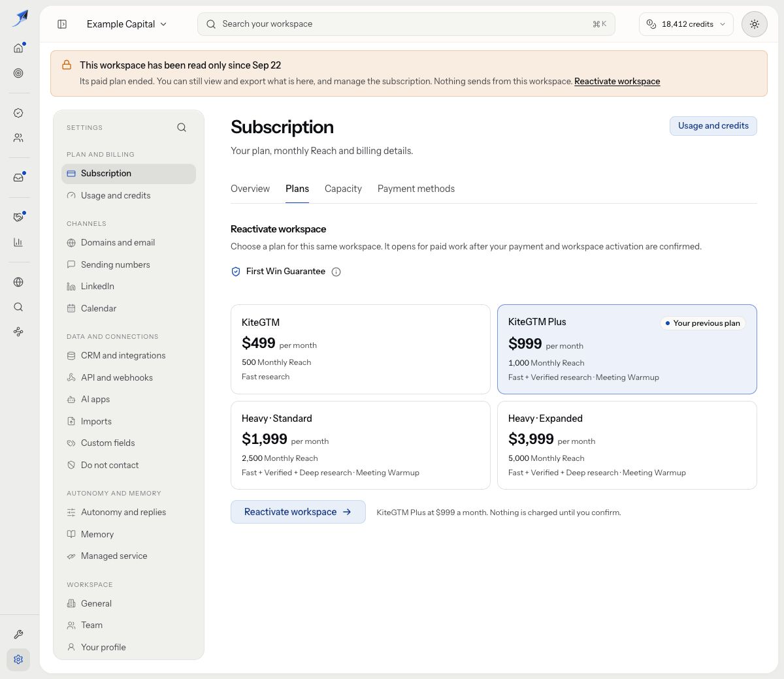
Task: Click the Usage and credits button
Action: pyautogui.click(x=713, y=126)
